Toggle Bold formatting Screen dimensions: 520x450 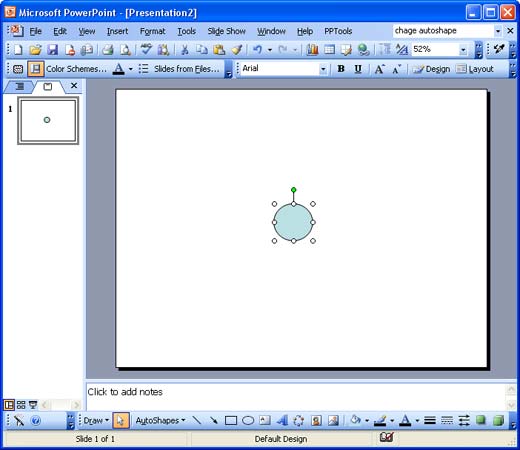(341, 69)
